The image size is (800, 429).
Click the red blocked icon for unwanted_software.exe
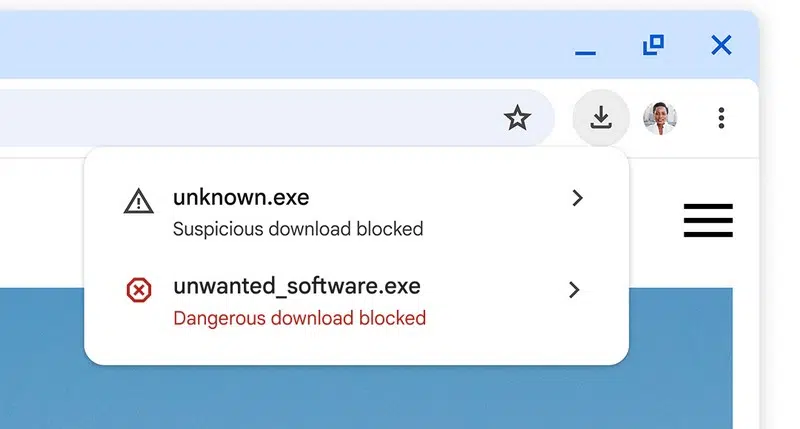click(139, 291)
